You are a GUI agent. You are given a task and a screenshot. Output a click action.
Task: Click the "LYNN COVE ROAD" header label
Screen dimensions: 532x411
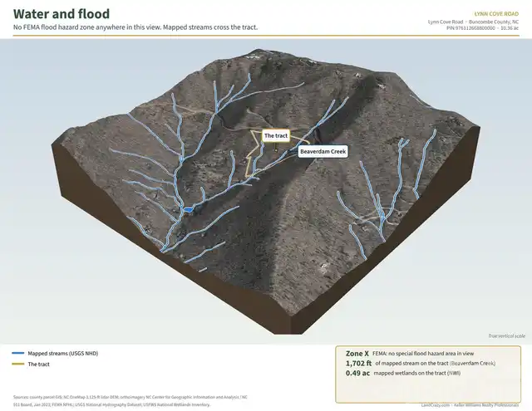(496, 14)
